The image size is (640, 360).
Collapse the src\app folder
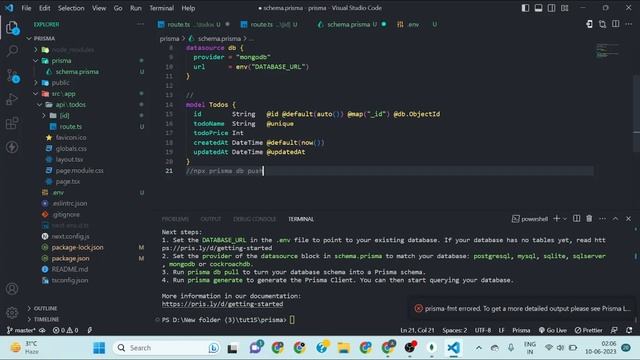point(36,93)
